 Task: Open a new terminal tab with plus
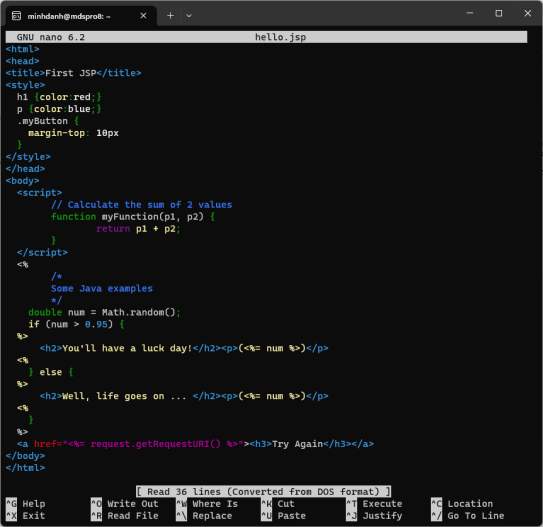coord(170,16)
